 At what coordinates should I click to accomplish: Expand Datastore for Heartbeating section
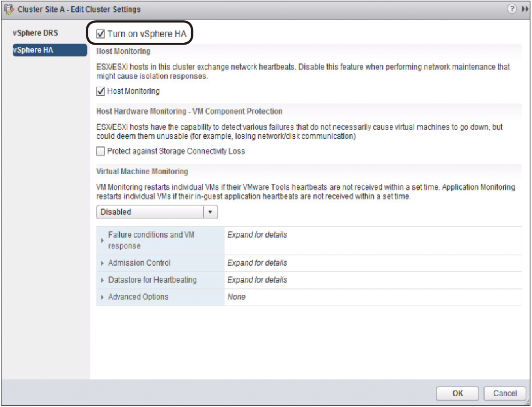click(102, 280)
